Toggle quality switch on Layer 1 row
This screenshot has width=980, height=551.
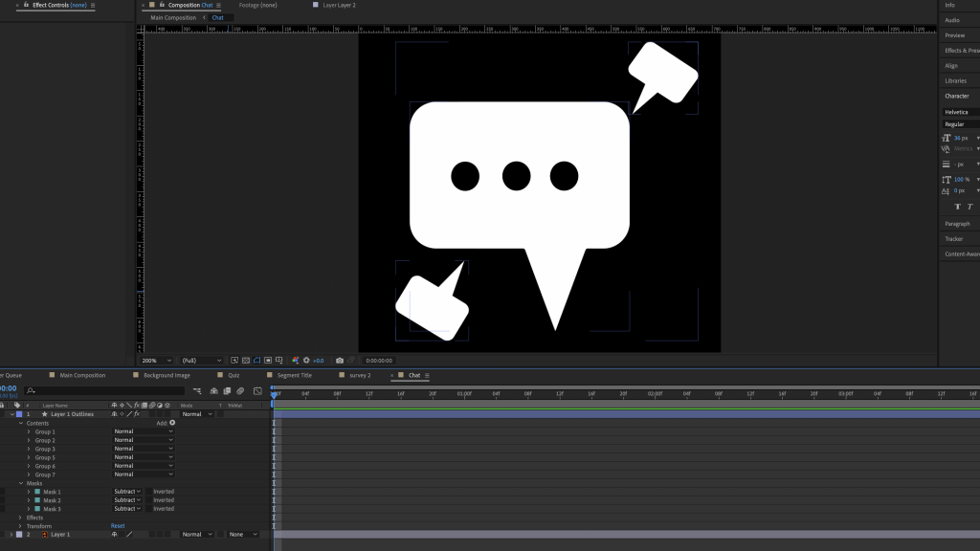[129, 535]
